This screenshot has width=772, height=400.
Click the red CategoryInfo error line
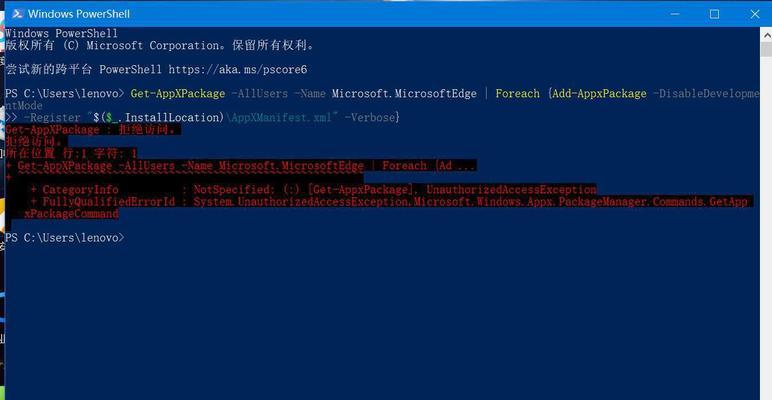[313, 190]
